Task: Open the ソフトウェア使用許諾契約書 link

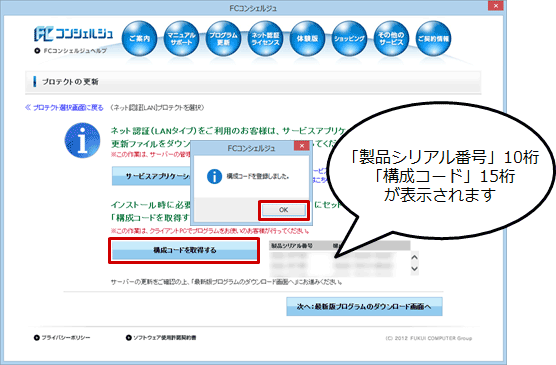Action: coord(161,338)
